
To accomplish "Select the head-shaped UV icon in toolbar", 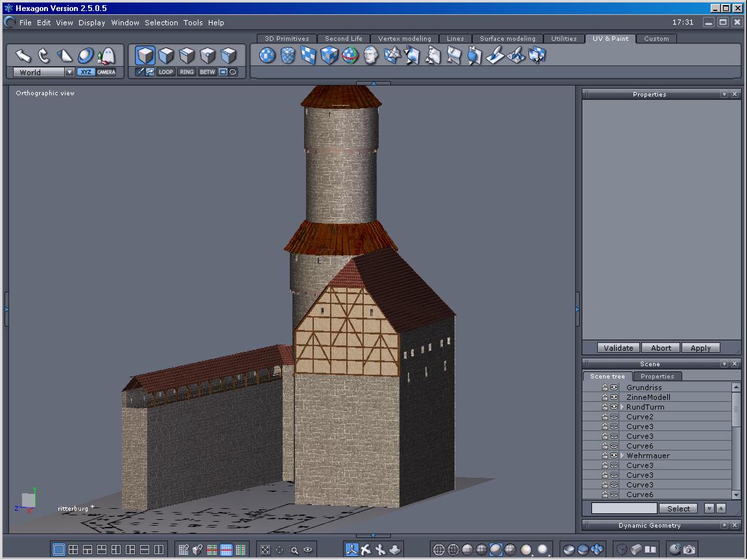I will point(371,56).
